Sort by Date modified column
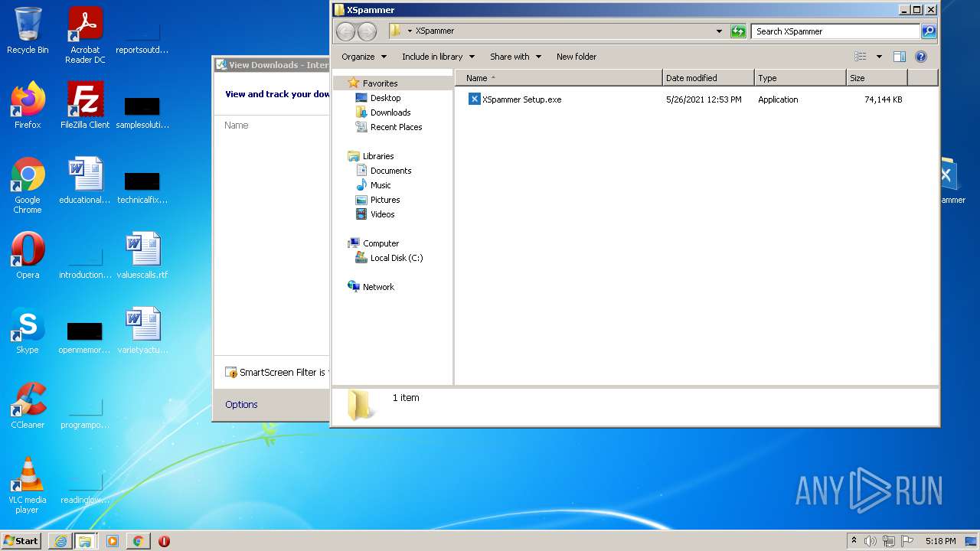This screenshot has width=980, height=551. [x=708, y=78]
